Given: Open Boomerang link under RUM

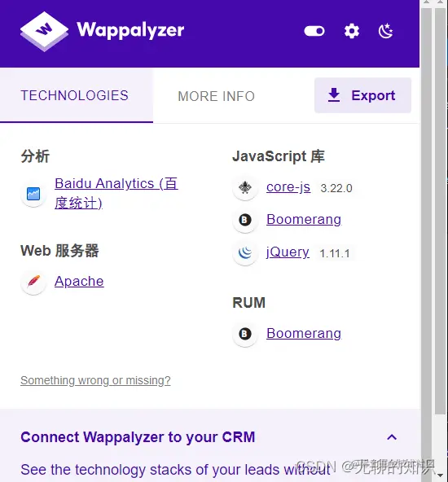Looking at the screenshot, I should pos(304,334).
